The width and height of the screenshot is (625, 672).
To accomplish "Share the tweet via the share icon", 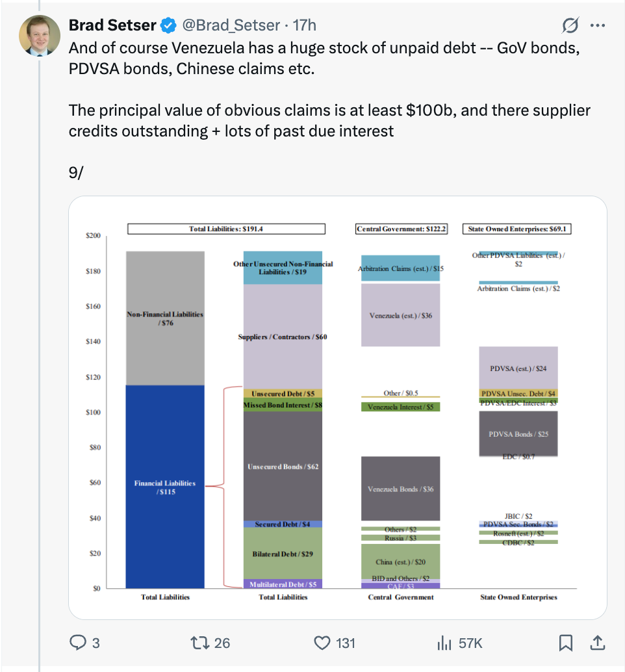I will [x=598, y=643].
